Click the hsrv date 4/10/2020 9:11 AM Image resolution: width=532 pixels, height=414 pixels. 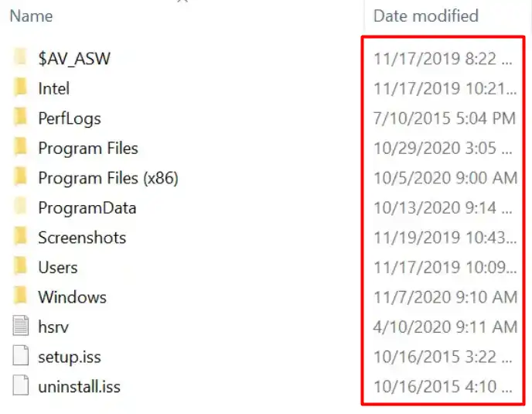point(445,327)
